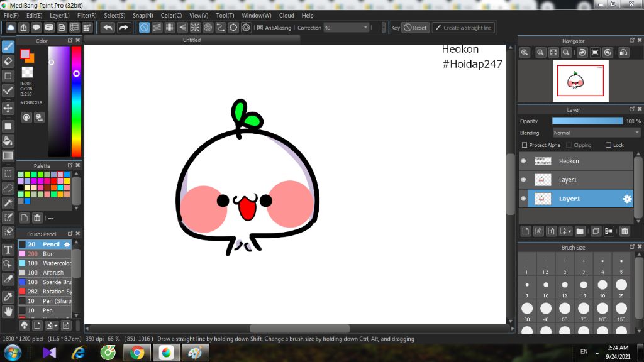
Task: Click Create a straight line button
Action: click(x=464, y=28)
